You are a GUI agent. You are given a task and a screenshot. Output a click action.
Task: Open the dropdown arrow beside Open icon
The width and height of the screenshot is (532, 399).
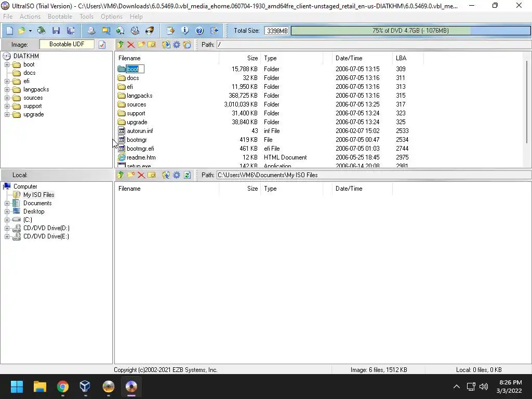coord(30,31)
